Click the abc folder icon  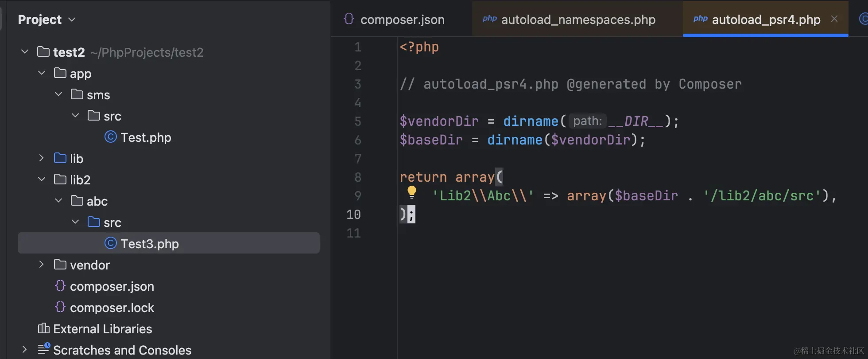(x=77, y=200)
